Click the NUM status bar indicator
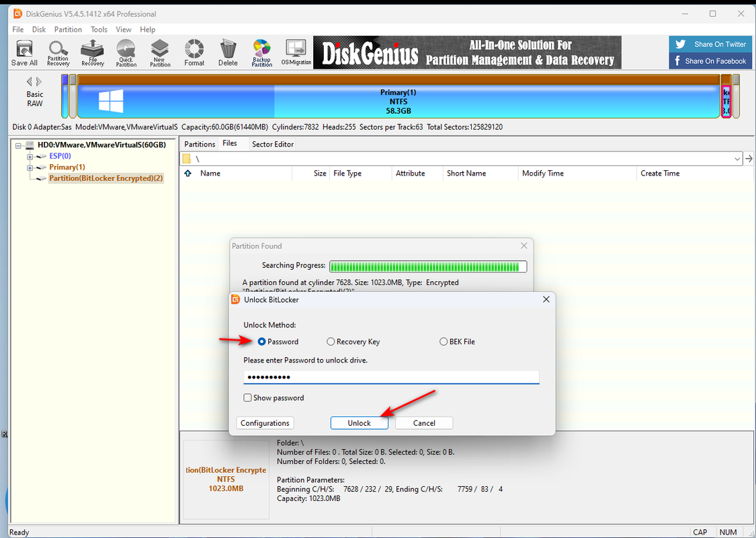 point(728,532)
